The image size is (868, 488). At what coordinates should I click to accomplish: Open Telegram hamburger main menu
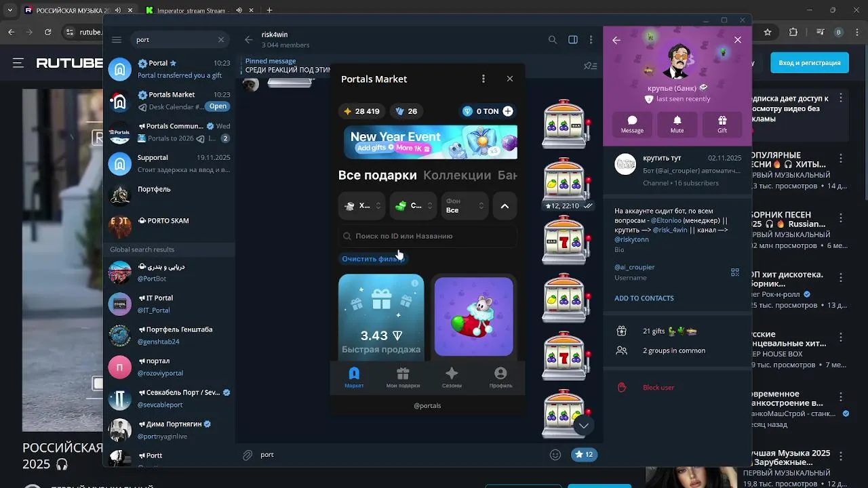(x=117, y=40)
